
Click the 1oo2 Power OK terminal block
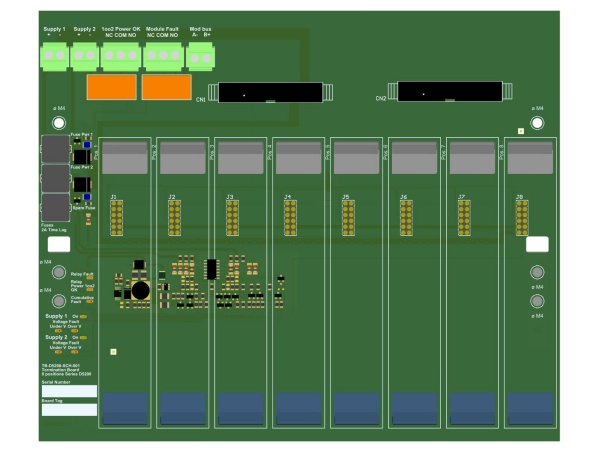tap(120, 57)
